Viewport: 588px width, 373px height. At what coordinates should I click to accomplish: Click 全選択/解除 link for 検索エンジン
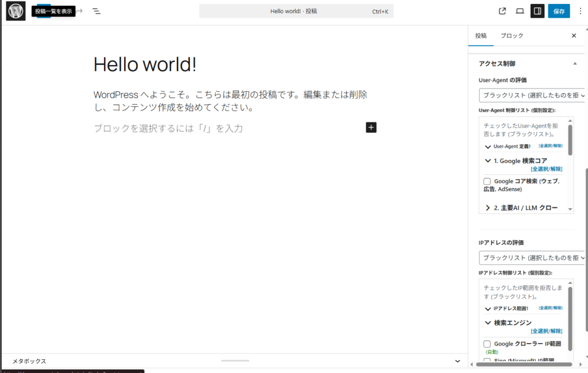coord(546,331)
